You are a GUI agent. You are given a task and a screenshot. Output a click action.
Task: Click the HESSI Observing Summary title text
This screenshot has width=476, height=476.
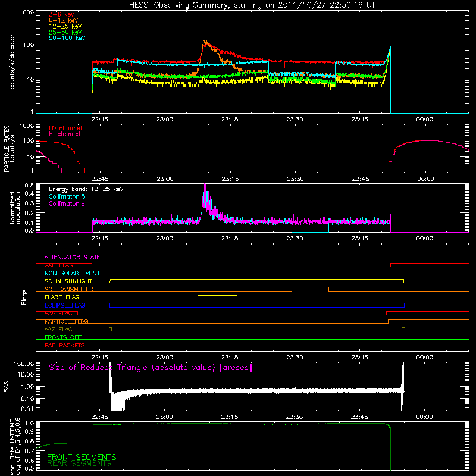pos(252,5)
